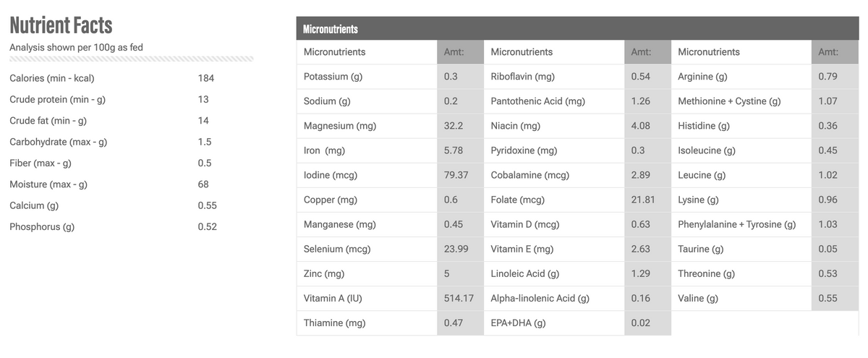Viewport: 868px width, 358px height.
Task: Click the Riboflavin (mg) cell
Action: [553, 77]
